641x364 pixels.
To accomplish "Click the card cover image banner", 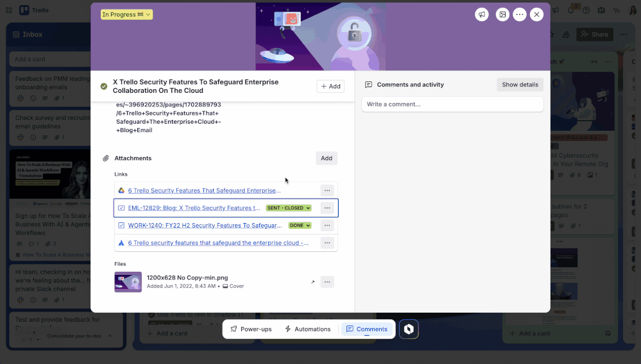I will (321, 37).
